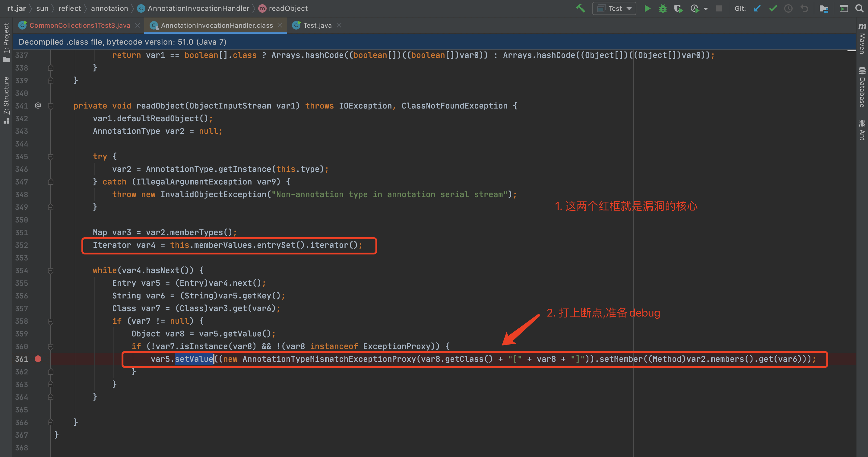Start debugging with the green bug icon
This screenshot has height=457, width=868.
(x=662, y=8)
